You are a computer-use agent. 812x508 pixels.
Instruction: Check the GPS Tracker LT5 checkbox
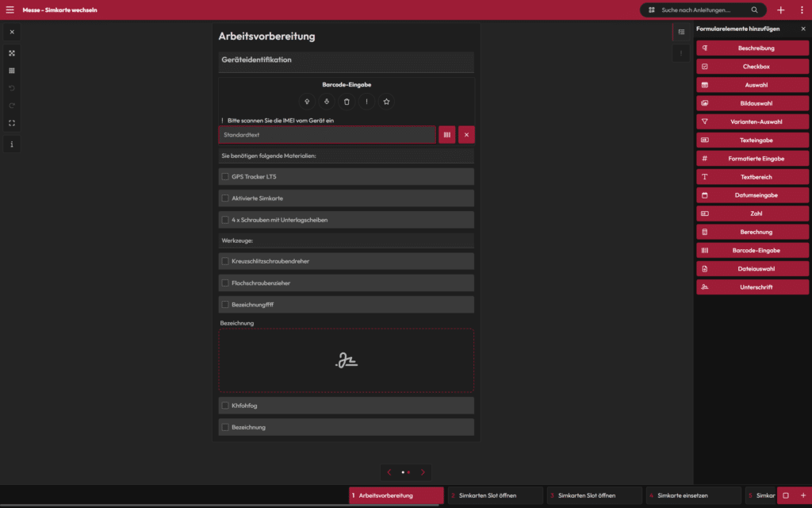point(226,176)
